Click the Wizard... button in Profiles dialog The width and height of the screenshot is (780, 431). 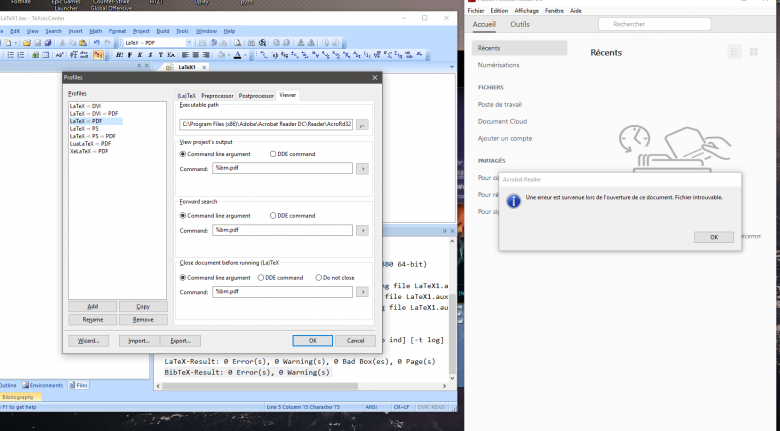(88, 340)
